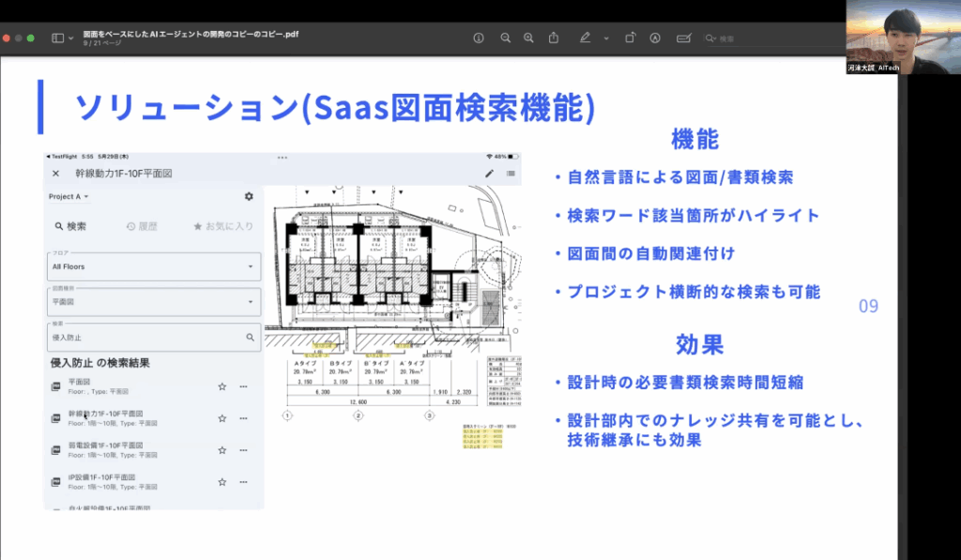
Task: Open the 弱電設備1F-10F平面図 result
Action: [153, 450]
